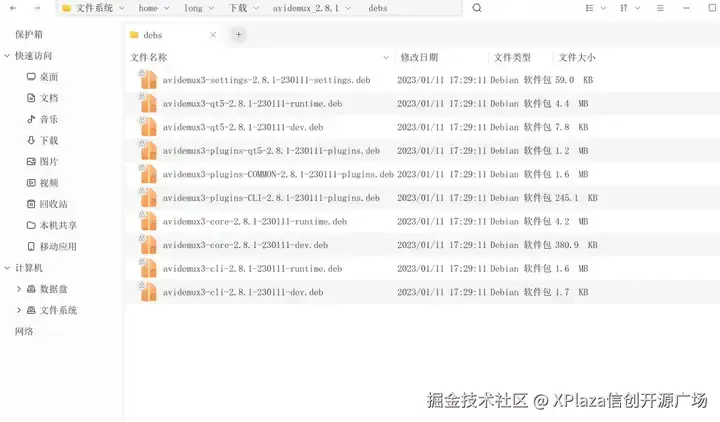
Task: Open 网络 in the sidebar
Action: (24, 331)
